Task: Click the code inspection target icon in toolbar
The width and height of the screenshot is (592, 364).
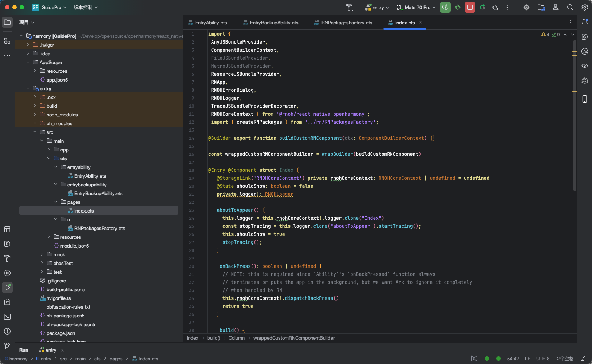Action: click(x=526, y=7)
